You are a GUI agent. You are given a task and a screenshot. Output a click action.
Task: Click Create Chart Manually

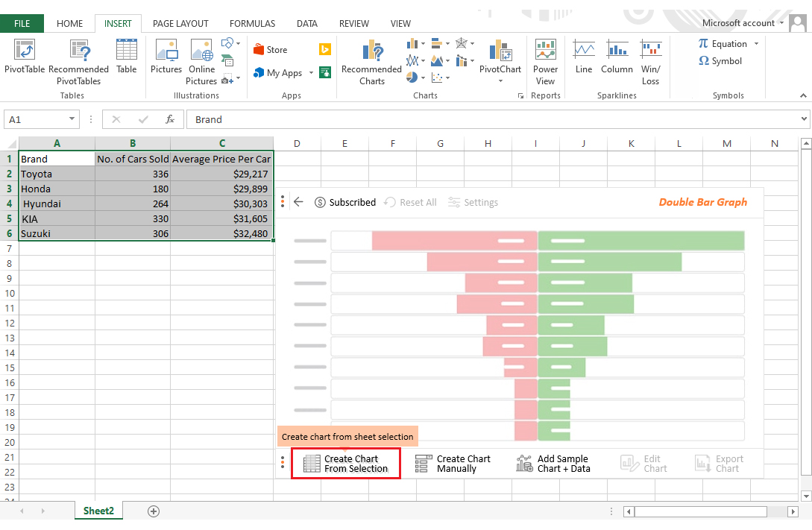[x=453, y=464]
